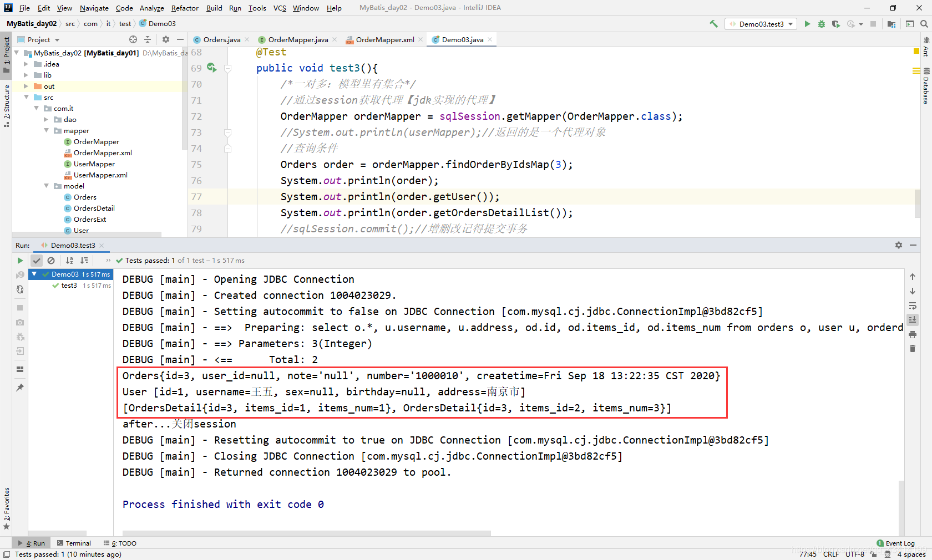Click the run gutter icon on line 69
Image resolution: width=932 pixels, height=560 pixels.
211,68
